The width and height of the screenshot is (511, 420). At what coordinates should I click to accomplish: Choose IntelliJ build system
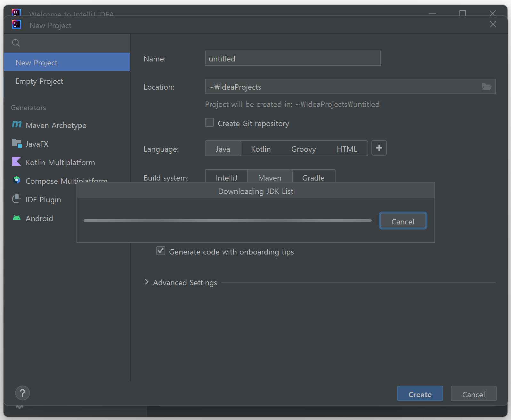click(226, 176)
